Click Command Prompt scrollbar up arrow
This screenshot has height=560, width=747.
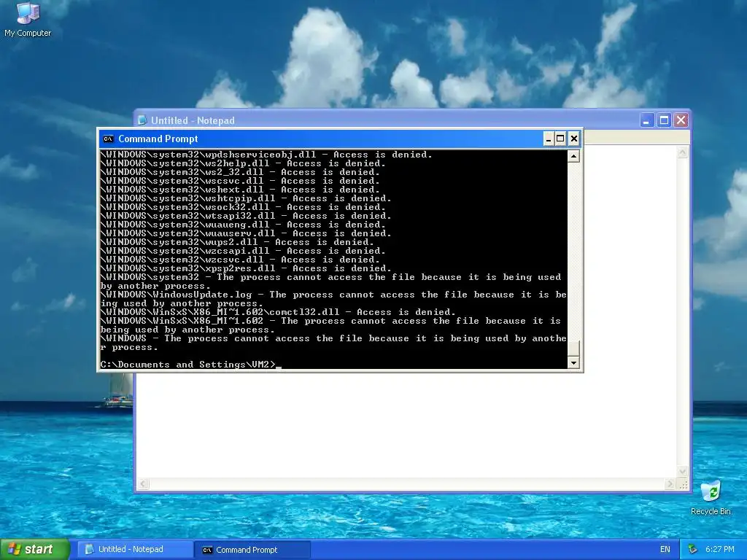pyautogui.click(x=573, y=156)
